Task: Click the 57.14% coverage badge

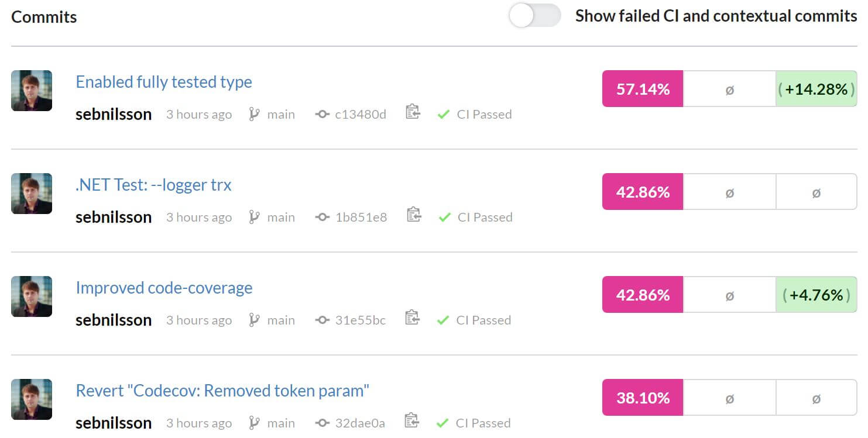Action: point(643,89)
